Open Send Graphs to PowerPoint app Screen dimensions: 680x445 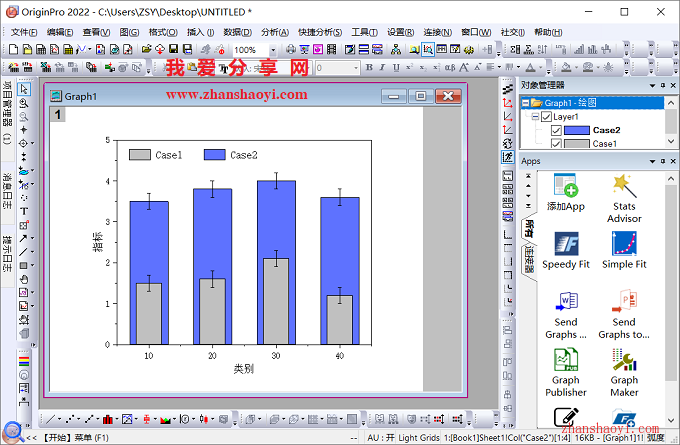tap(624, 315)
